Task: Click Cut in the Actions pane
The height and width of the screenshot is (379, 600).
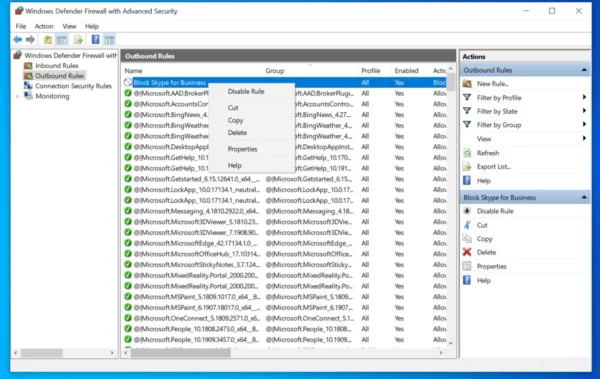Action: pyautogui.click(x=482, y=225)
